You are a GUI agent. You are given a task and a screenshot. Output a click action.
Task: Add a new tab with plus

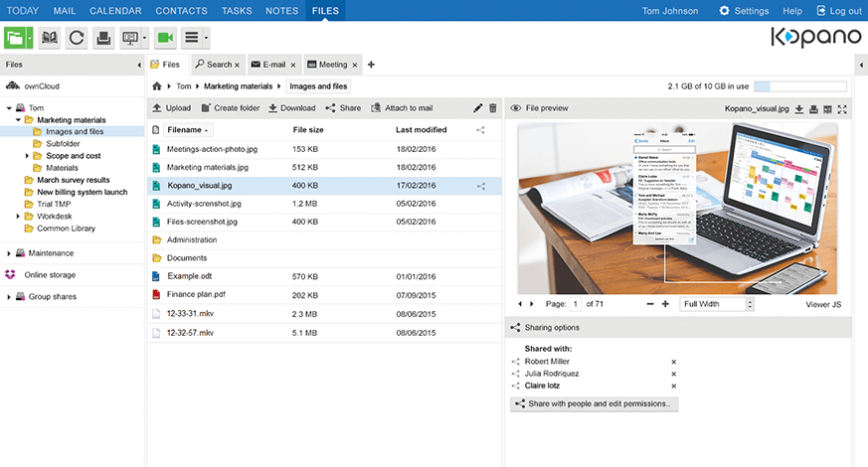pyautogui.click(x=371, y=65)
